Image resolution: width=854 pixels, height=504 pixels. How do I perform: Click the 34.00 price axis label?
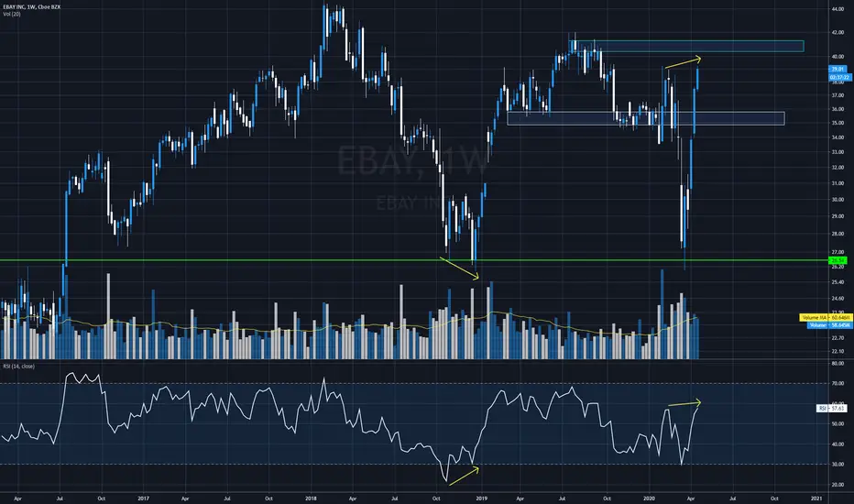click(838, 137)
